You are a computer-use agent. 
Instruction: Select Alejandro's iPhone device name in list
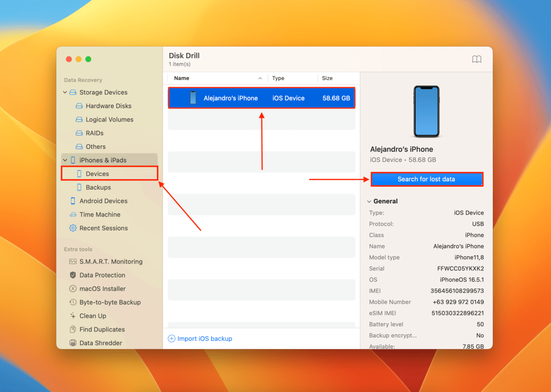tap(231, 98)
